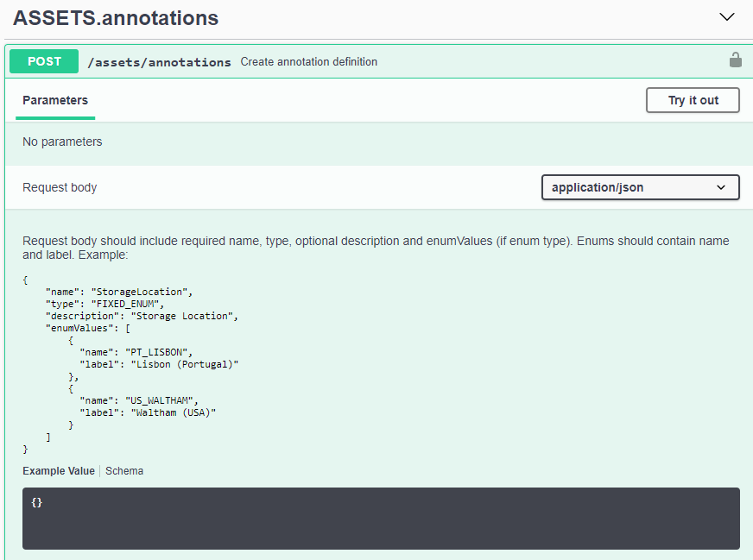Screen dimensions: 753x560
Task: Open the application/json content type dropdown
Action: tap(640, 187)
